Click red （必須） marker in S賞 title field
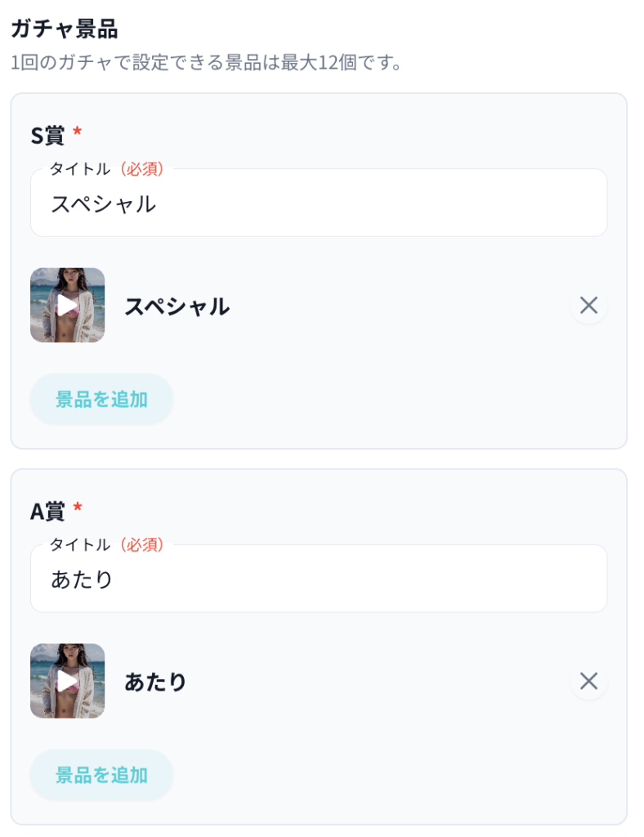 tap(141, 169)
